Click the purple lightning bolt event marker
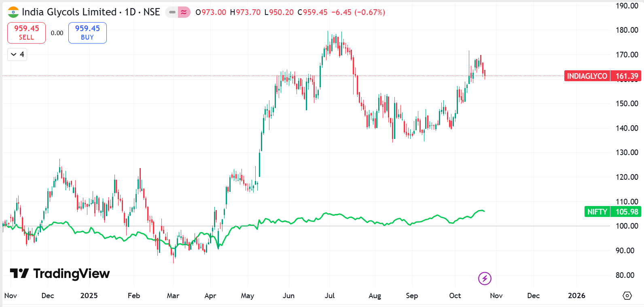The image size is (644, 307). 485,278
